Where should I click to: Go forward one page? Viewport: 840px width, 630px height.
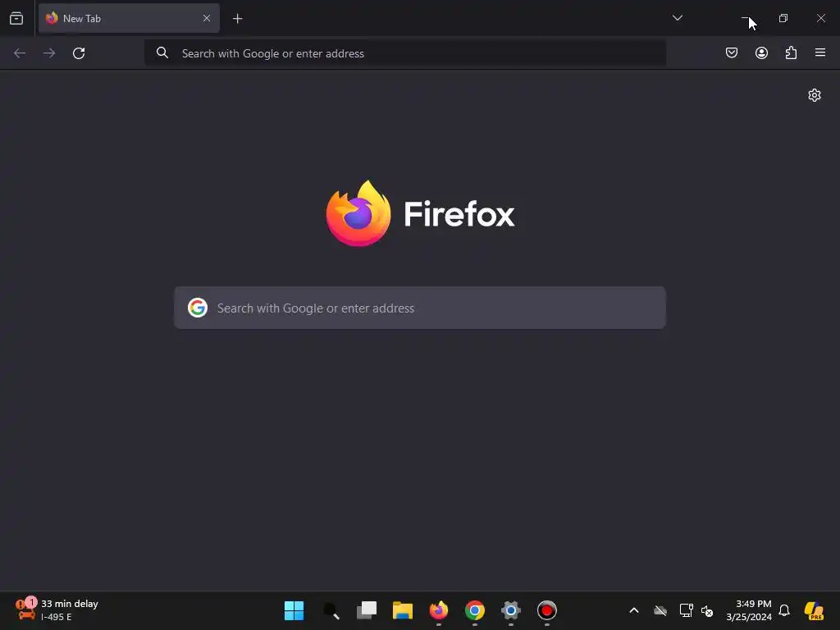(x=49, y=53)
